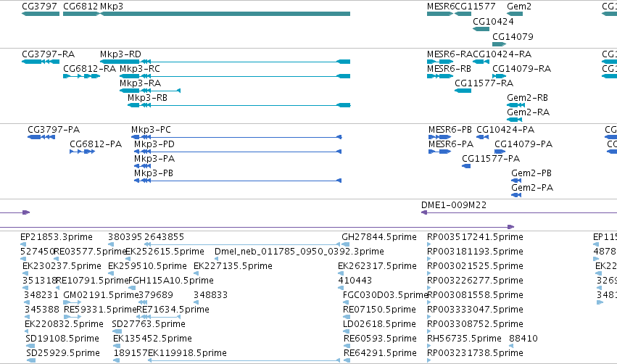Select transcript MESR6-RB
The width and height of the screenshot is (617, 364).
pyautogui.click(x=440, y=76)
